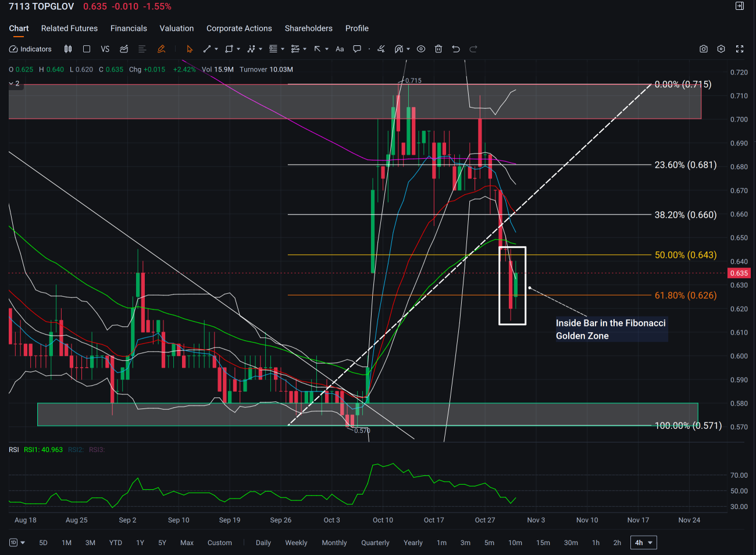Image resolution: width=756 pixels, height=555 pixels.
Task: Click the 61.80% orange Fibonacci level line
Action: click(469, 295)
